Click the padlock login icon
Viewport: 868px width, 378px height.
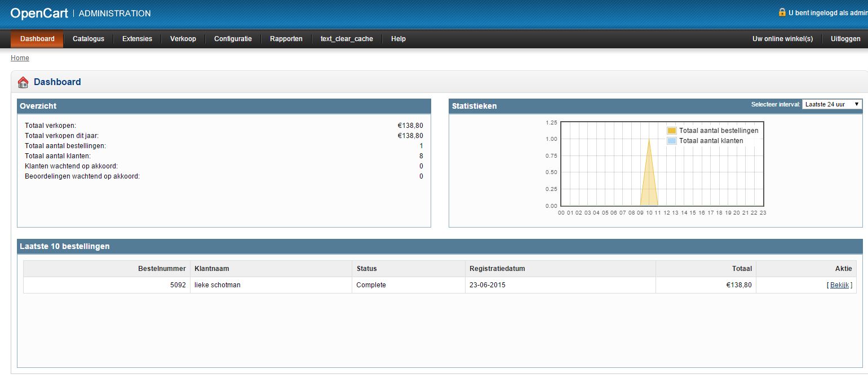point(782,12)
